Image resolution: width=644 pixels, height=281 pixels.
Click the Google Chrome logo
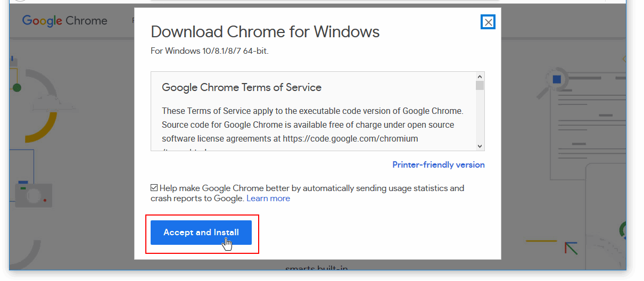pyautogui.click(x=64, y=21)
